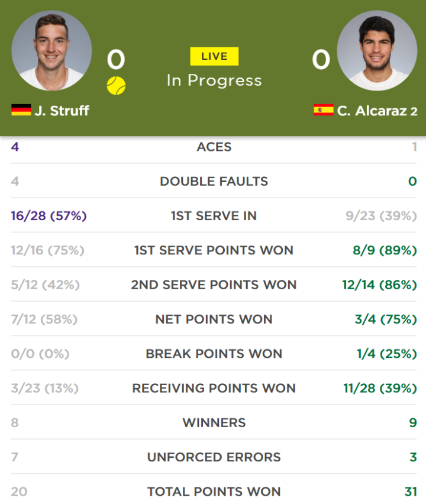Screen dimensions: 426x504
Task: Click the In Progress status text
Action: click(214, 80)
